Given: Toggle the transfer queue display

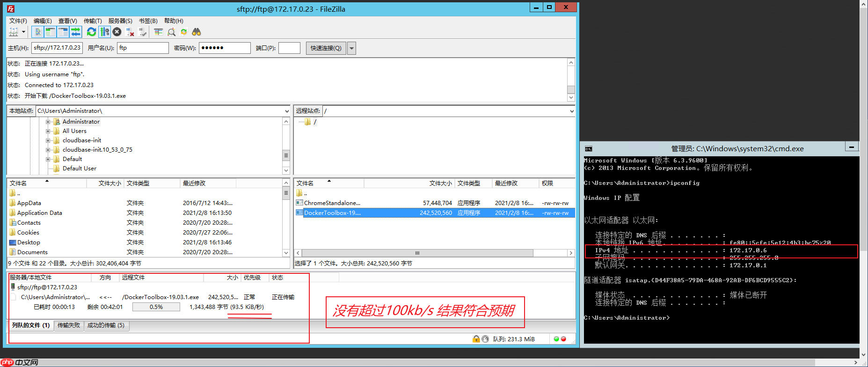Looking at the screenshot, I should click(x=75, y=32).
